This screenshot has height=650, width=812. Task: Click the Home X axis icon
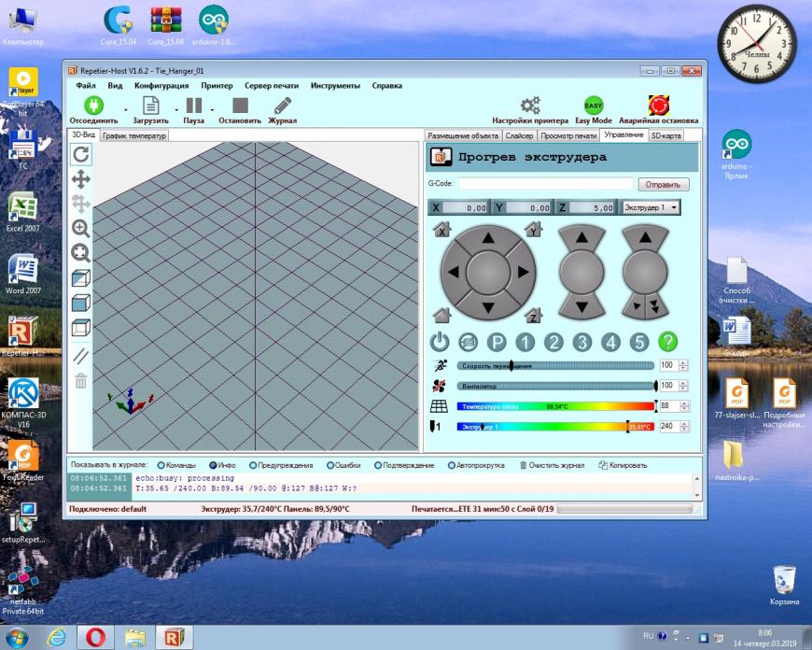tap(441, 229)
